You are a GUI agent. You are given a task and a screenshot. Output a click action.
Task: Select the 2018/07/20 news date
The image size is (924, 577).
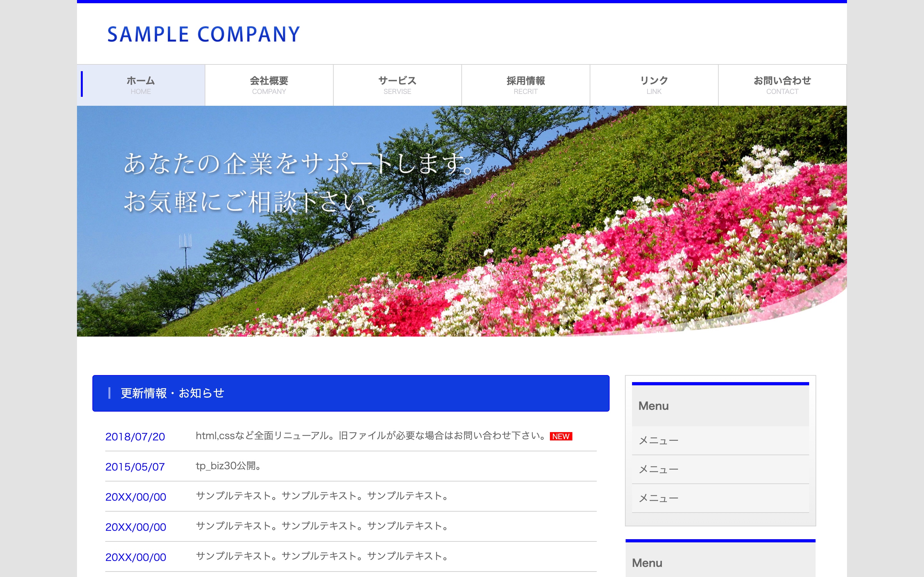click(135, 437)
